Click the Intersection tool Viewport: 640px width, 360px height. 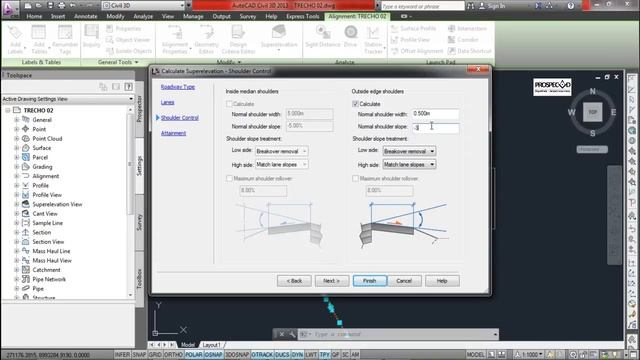coord(467,28)
